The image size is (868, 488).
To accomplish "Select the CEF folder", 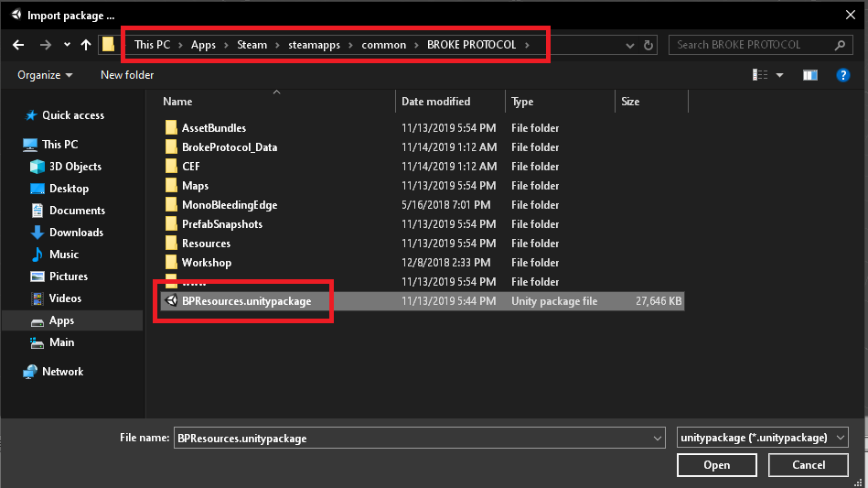I will pos(191,166).
